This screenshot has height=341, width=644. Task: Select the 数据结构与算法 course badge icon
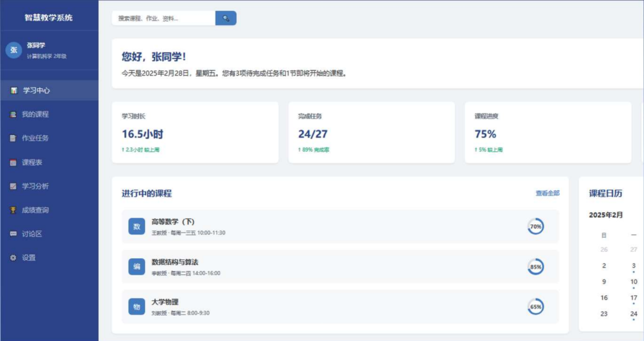tap(137, 267)
